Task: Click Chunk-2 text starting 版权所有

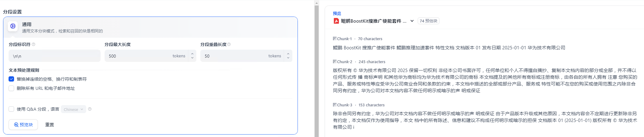Action: tap(485, 80)
